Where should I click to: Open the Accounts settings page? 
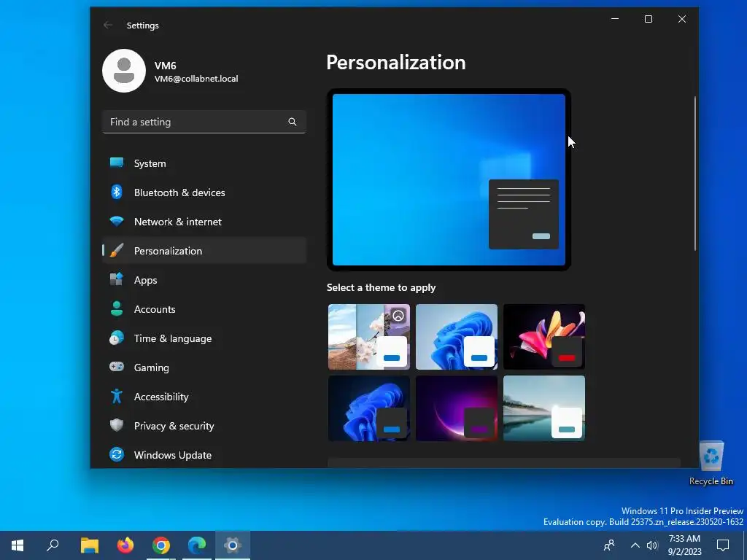204,309
